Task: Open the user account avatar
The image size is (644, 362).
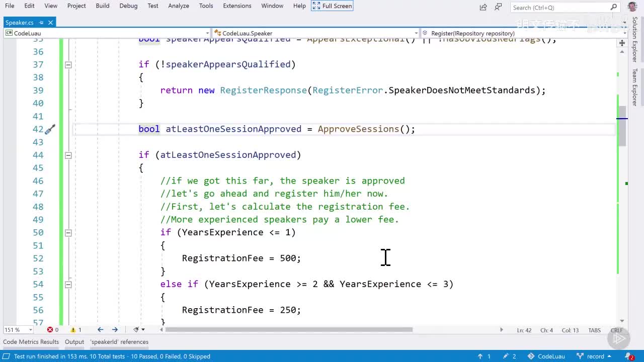Action: pos(632,7)
